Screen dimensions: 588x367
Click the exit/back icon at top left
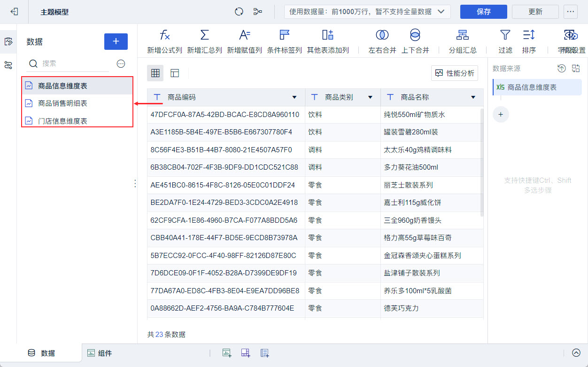[14, 12]
